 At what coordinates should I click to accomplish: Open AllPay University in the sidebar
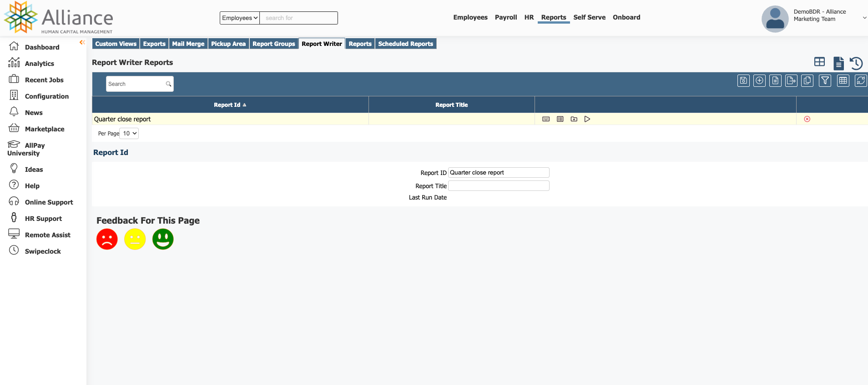click(x=26, y=149)
